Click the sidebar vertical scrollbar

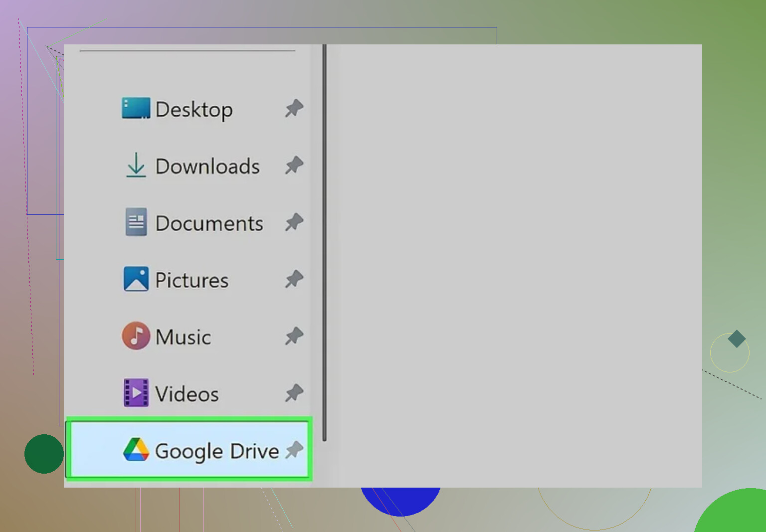(324, 243)
